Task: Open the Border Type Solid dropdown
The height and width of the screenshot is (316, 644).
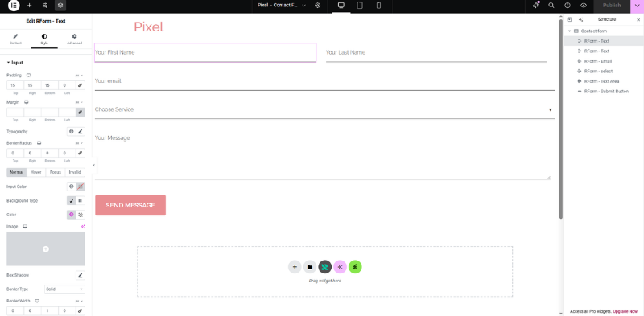Action: (64, 289)
